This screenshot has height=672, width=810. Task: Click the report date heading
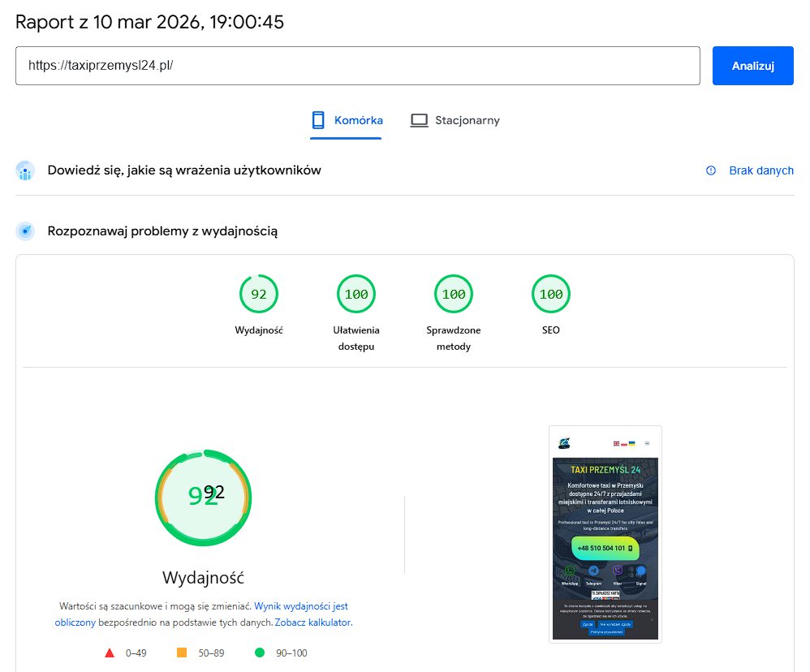[x=150, y=22]
